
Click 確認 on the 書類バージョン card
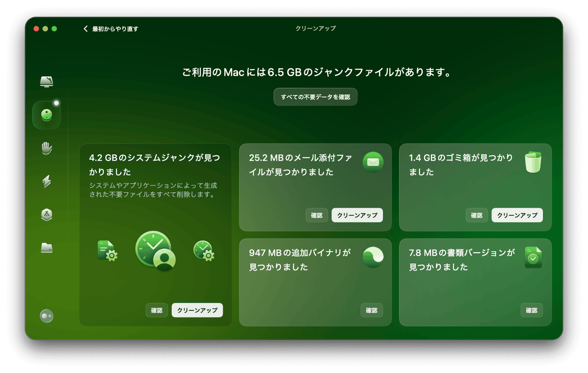532,310
